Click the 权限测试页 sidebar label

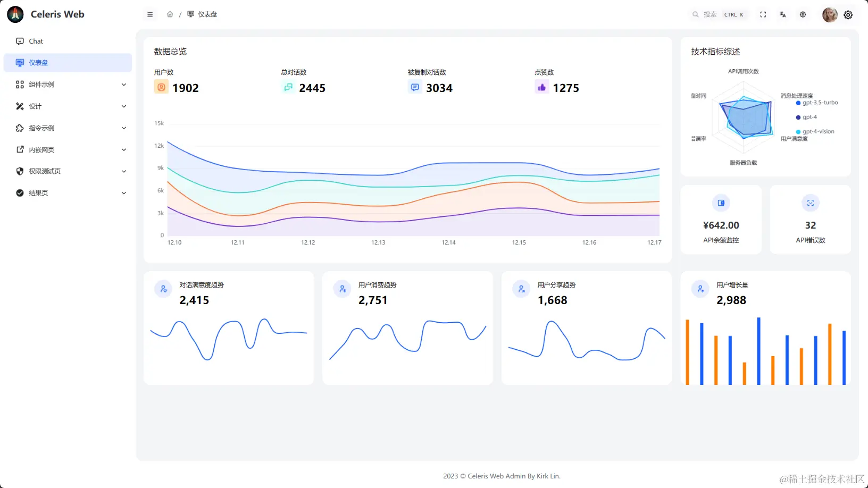click(x=45, y=171)
